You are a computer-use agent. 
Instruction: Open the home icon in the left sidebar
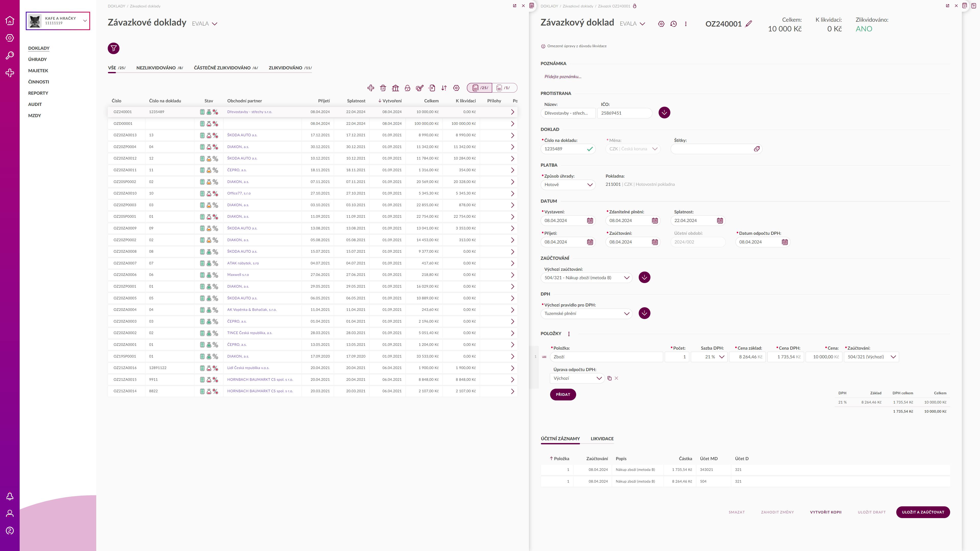10,20
